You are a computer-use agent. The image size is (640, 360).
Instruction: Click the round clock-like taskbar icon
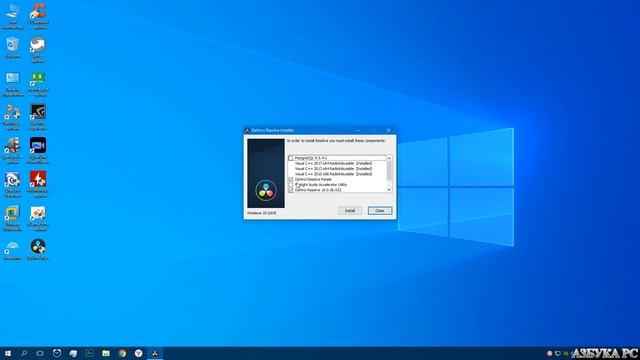pos(57,353)
